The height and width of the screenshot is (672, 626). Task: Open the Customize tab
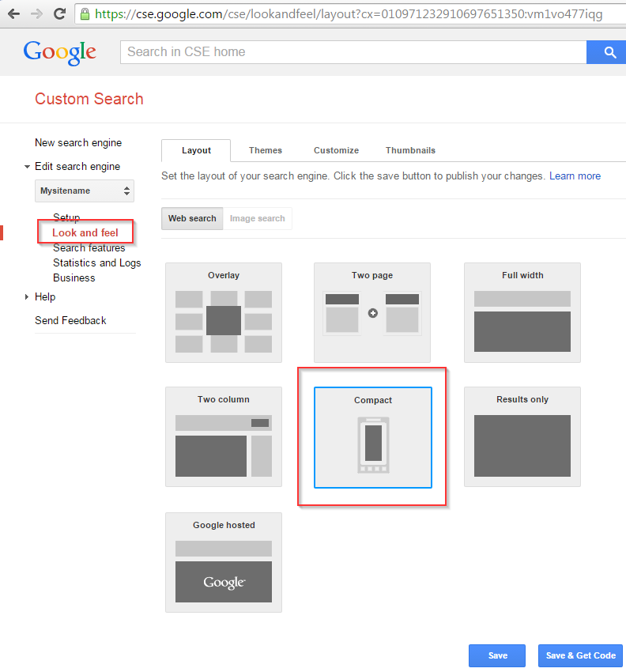336,150
